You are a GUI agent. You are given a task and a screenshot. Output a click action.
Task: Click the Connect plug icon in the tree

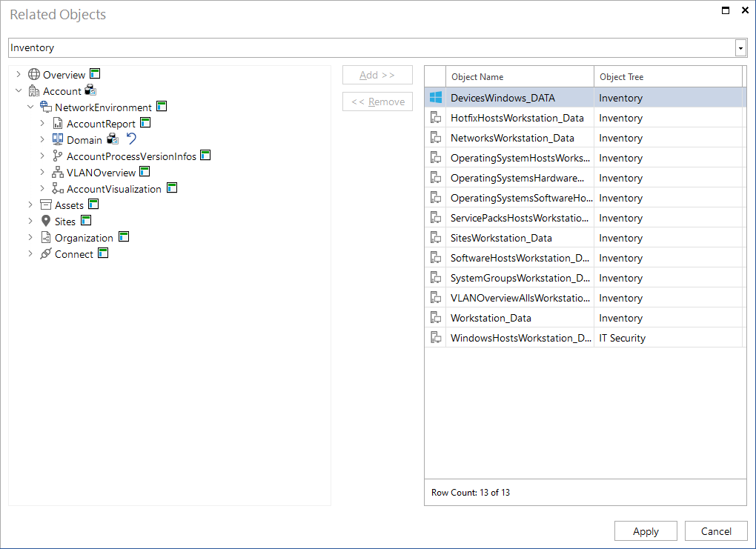44,253
